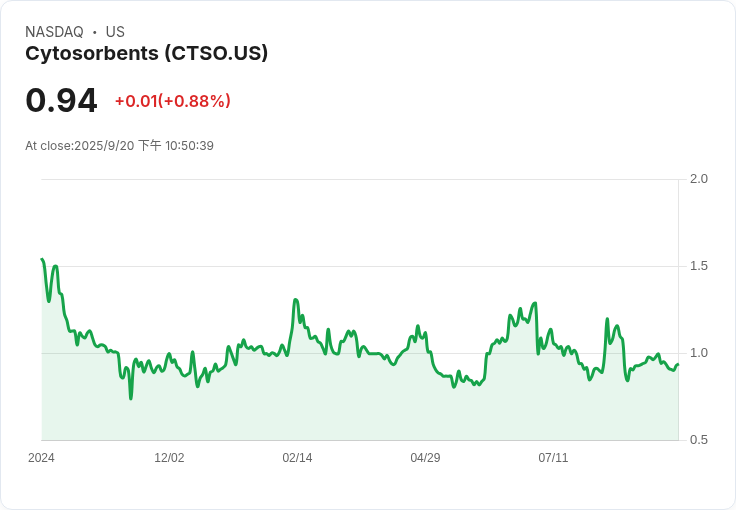
Task: Click the At close timestamp text
Action: (119, 146)
